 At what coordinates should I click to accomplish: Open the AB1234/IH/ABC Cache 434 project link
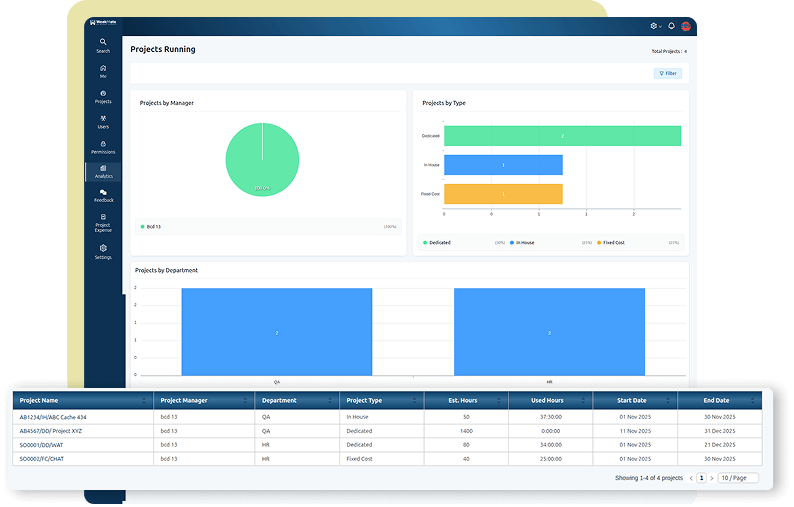(53, 416)
